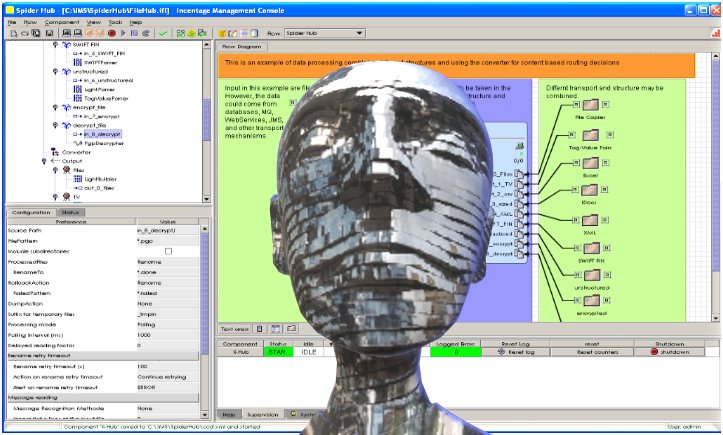
Task: Select the unstructured folder icon in diagram
Action: (592, 275)
